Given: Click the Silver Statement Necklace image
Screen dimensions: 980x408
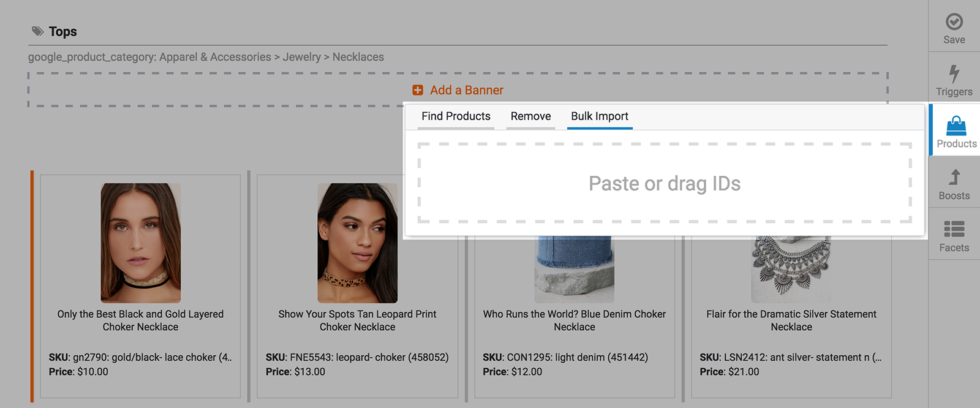Looking at the screenshot, I should tap(791, 270).
